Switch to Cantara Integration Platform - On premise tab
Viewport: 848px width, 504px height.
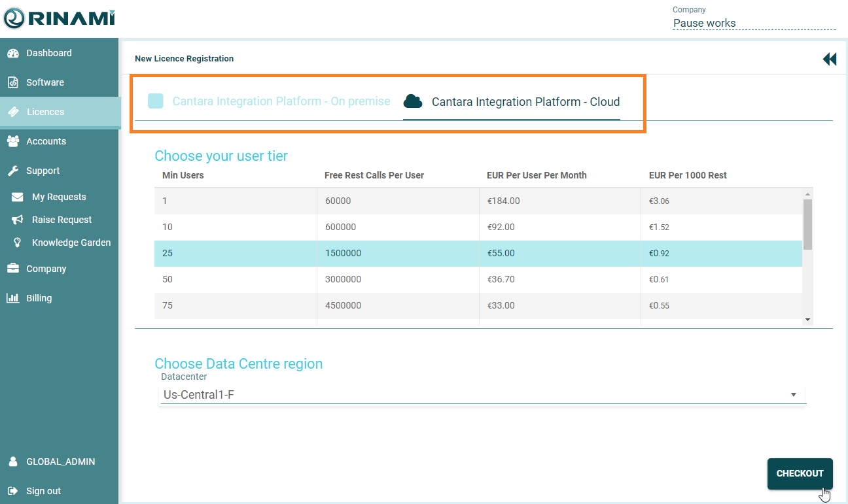coord(269,101)
